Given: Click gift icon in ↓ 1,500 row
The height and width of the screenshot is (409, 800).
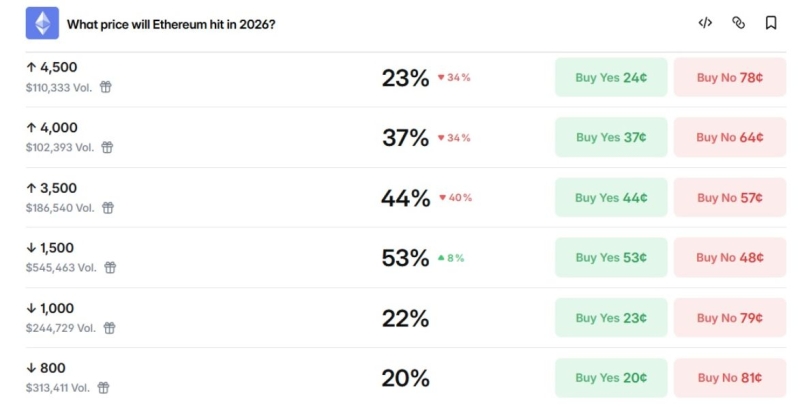Looking at the screenshot, I should click(x=110, y=267).
